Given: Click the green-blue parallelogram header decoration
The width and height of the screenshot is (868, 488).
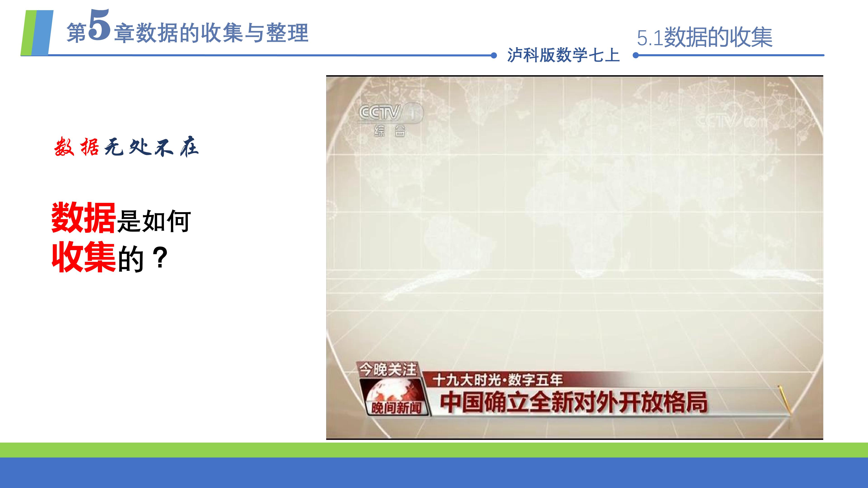Looking at the screenshot, I should (37, 33).
